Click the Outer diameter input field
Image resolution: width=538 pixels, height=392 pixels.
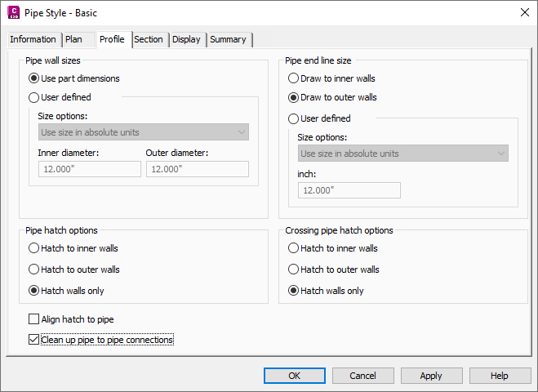coord(197,169)
